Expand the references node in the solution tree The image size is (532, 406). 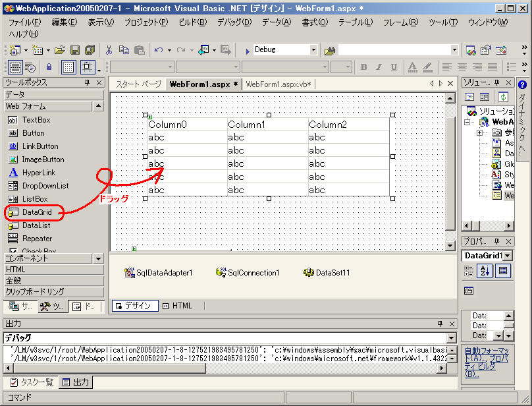click(x=480, y=132)
